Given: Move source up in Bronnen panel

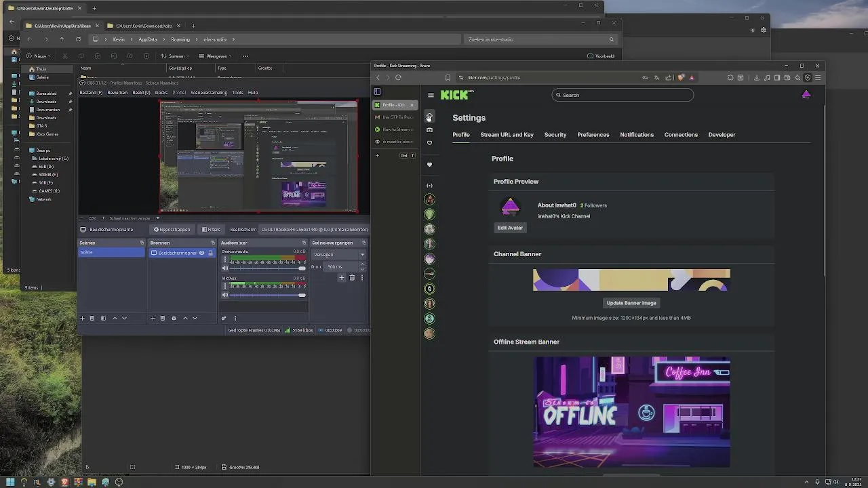Looking at the screenshot, I should pyautogui.click(x=185, y=318).
